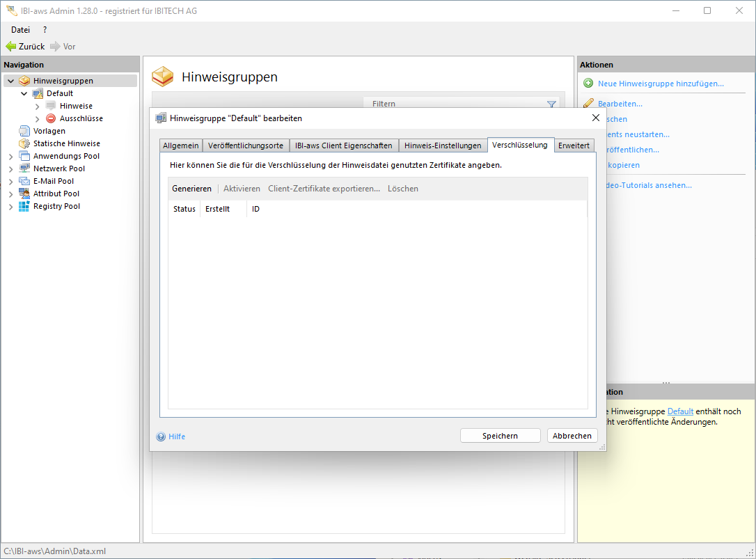Image resolution: width=756 pixels, height=559 pixels.
Task: Click the blue Hilfe question mark icon
Action: (161, 436)
